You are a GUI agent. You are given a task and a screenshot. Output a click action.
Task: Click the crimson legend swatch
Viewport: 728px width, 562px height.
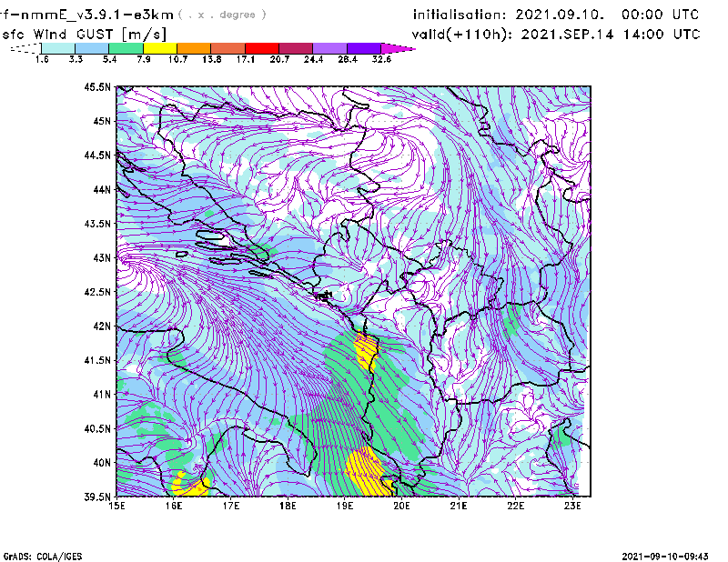tap(296, 48)
